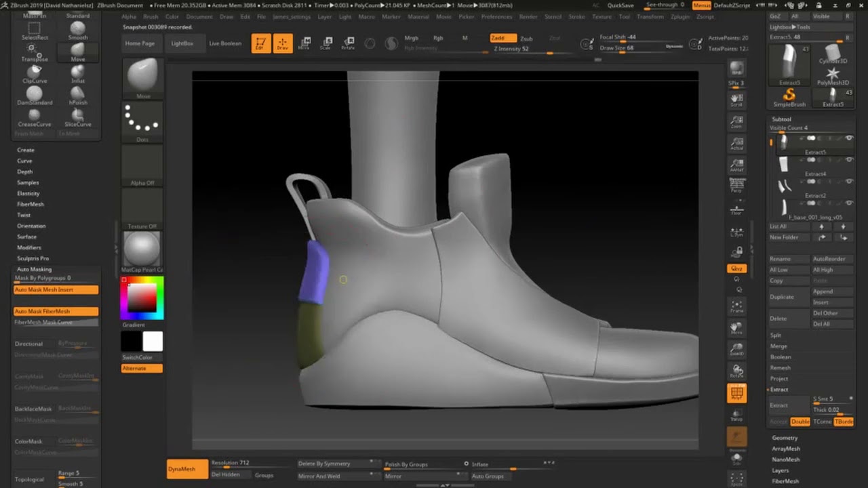Image resolution: width=868 pixels, height=488 pixels.
Task: Open the Alpha Off selector
Action: pos(143,166)
